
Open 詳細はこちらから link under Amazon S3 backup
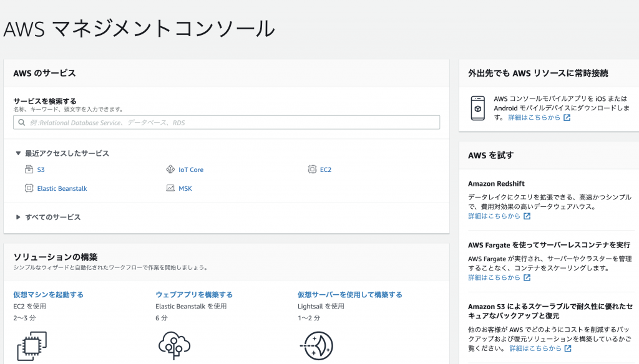(535, 348)
